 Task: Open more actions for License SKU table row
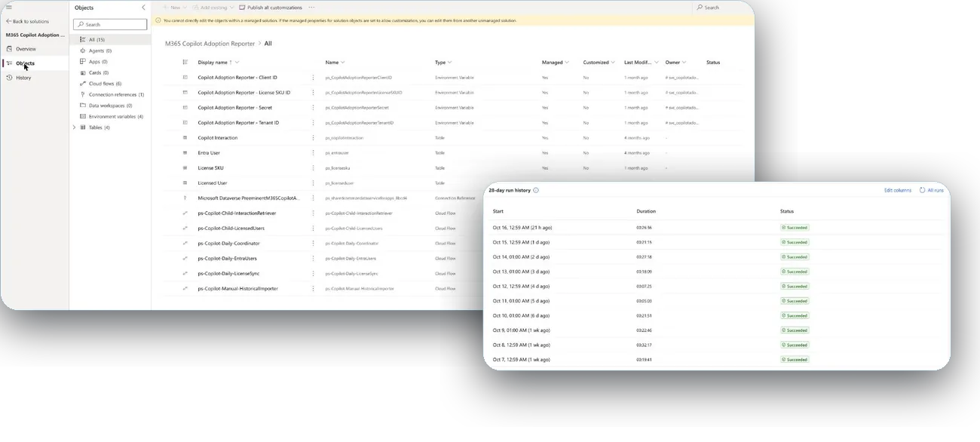coord(313,168)
